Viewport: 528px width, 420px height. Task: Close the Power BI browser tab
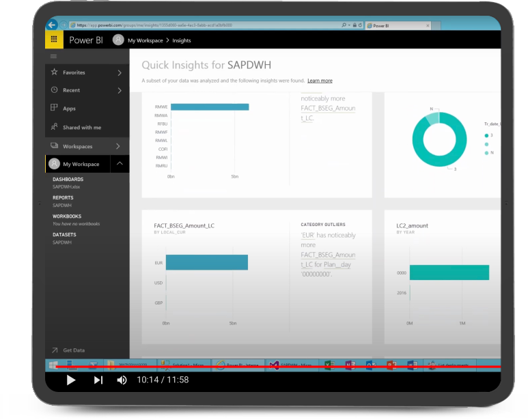tap(428, 25)
